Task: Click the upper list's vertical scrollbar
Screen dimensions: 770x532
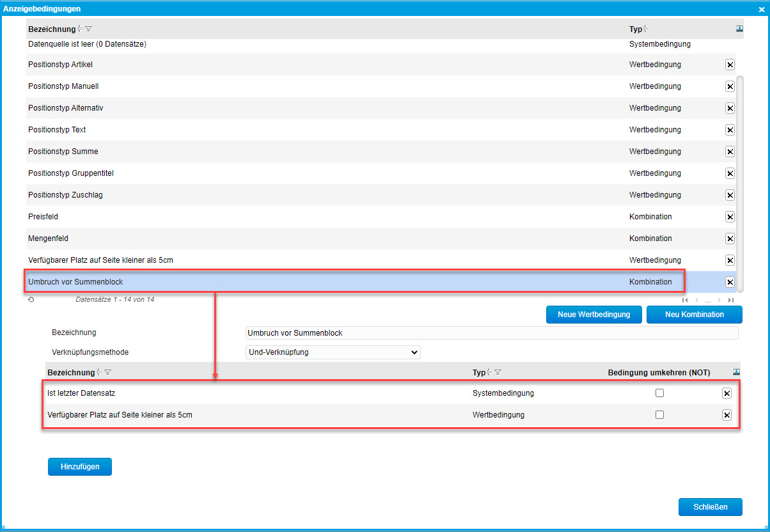Action: [x=740, y=179]
